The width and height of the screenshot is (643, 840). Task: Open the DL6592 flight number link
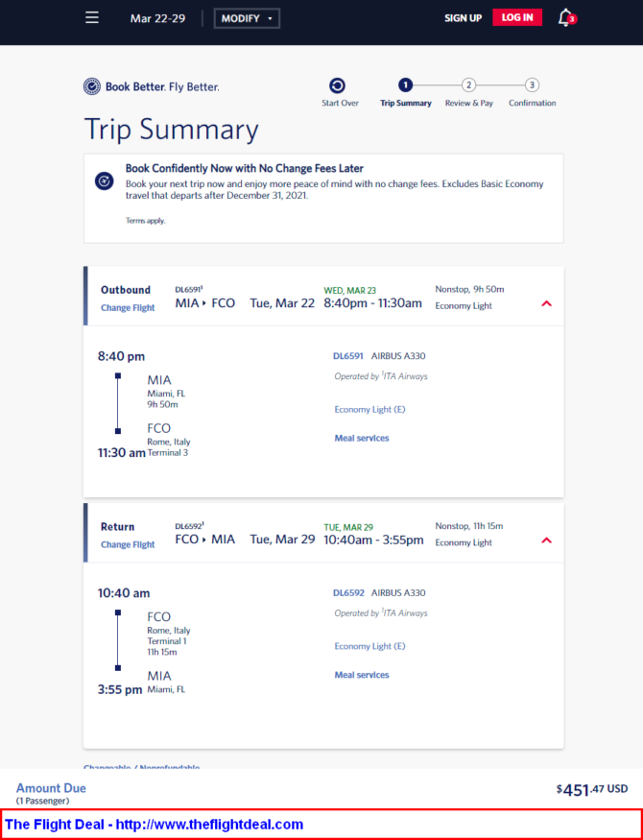tap(348, 593)
